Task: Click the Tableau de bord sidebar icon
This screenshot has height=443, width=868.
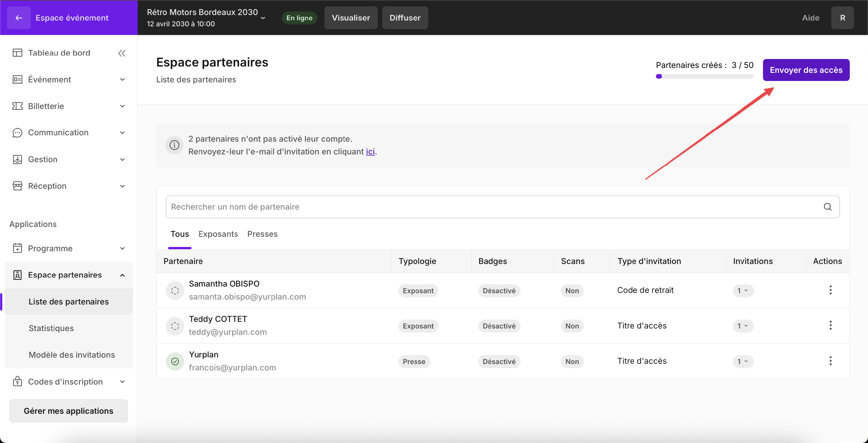Action: click(17, 53)
